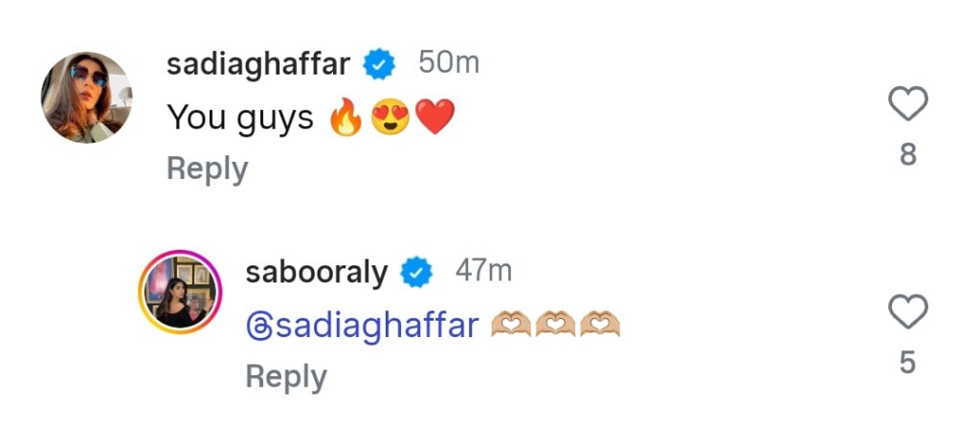This screenshot has width=980, height=427.
Task: Like sadiaghaffar's comment with heart icon
Action: [907, 103]
